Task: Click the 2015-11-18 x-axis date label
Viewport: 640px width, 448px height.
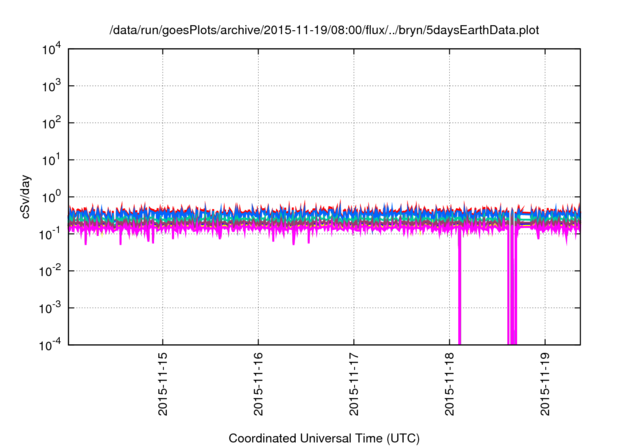Action: 449,384
